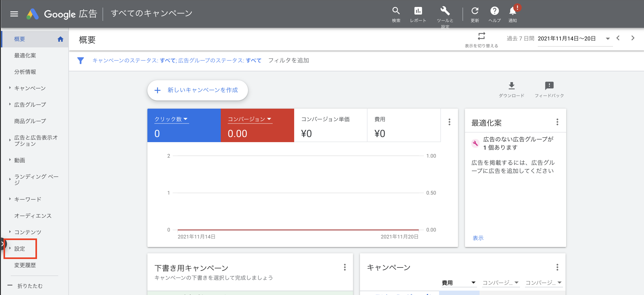
Task: Open the notifications bell icon
Action: (x=512, y=11)
